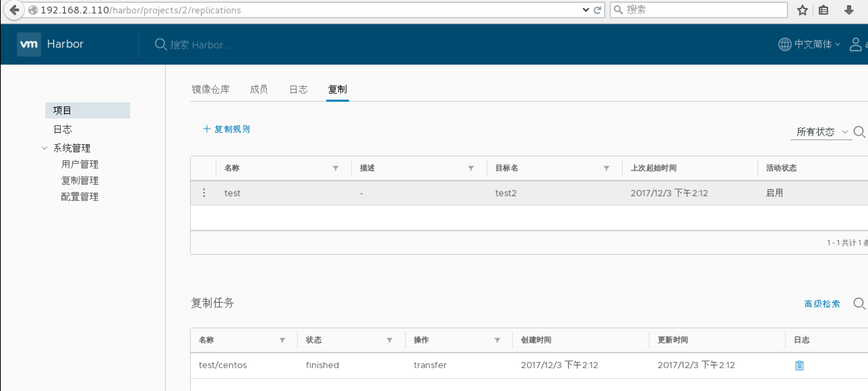The height and width of the screenshot is (391, 868).
Task: Open the URL history dropdown arrow
Action: (585, 10)
